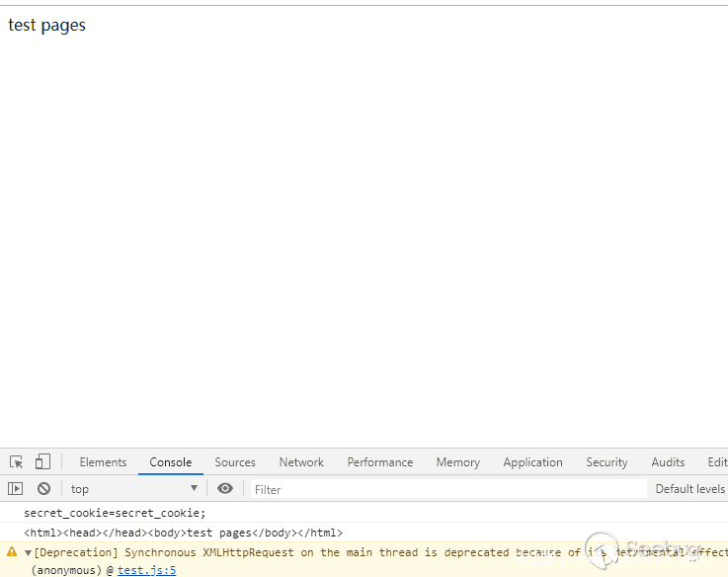Switch to the Elements tab
This screenshot has height=577, width=728.
coord(103,462)
